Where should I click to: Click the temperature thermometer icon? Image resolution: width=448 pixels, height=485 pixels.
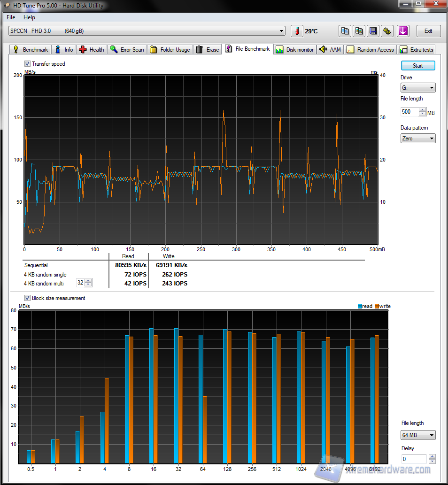tap(297, 31)
